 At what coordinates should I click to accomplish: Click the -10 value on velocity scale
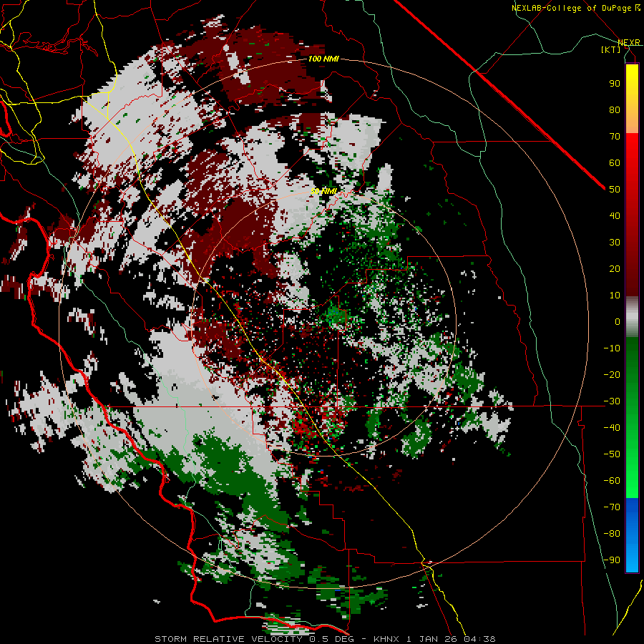coord(612,348)
